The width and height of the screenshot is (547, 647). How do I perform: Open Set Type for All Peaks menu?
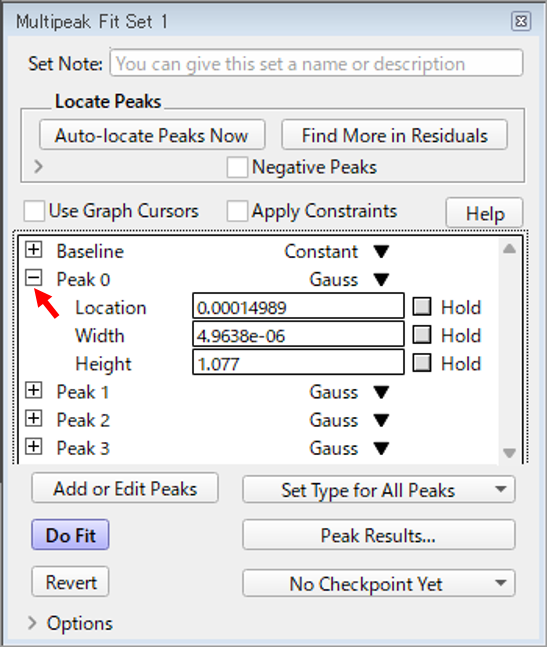(379, 490)
